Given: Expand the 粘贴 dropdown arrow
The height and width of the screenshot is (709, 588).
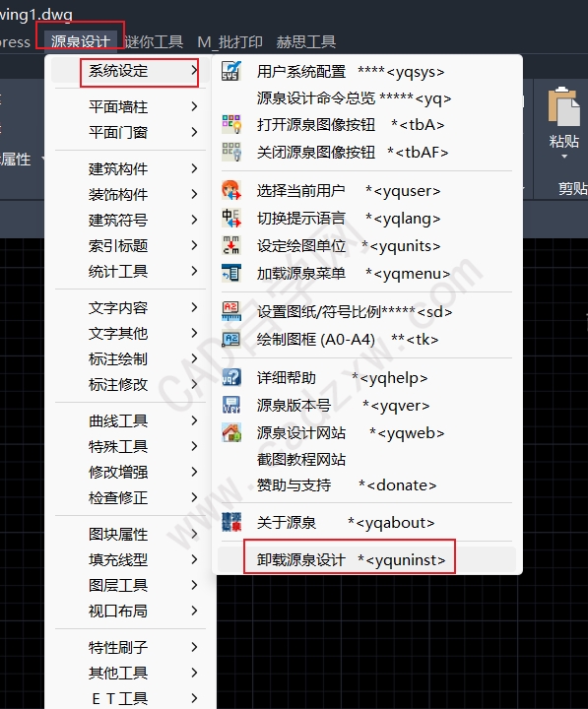Looking at the screenshot, I should click(x=564, y=157).
